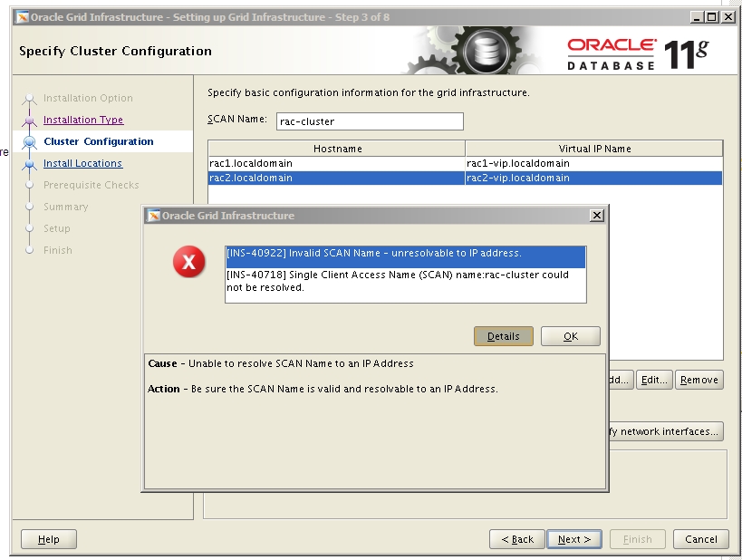742x560 pixels.
Task: Click the Hostname column header
Action: click(x=337, y=149)
